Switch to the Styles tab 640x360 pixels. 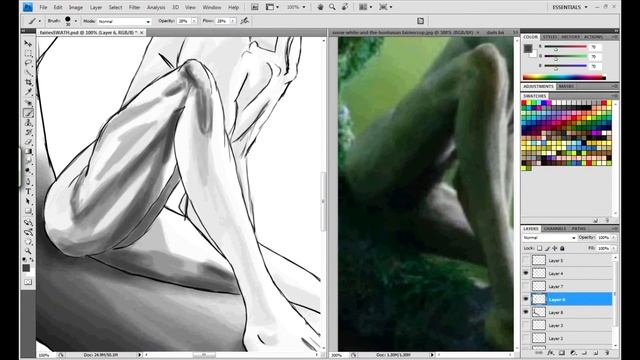pos(550,37)
